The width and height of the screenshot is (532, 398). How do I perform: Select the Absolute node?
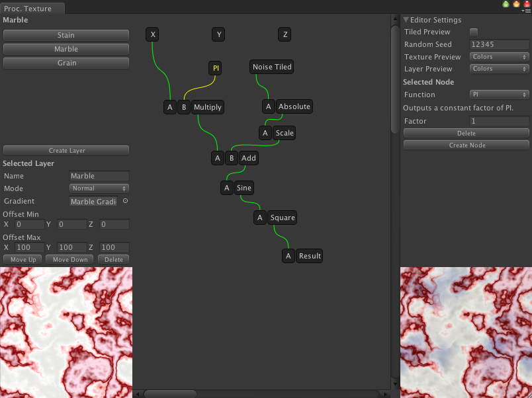point(294,106)
